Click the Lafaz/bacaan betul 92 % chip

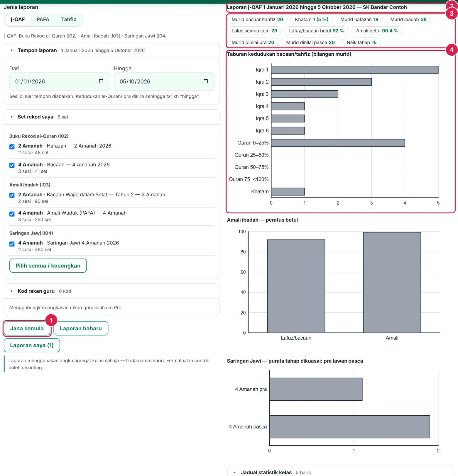317,31
